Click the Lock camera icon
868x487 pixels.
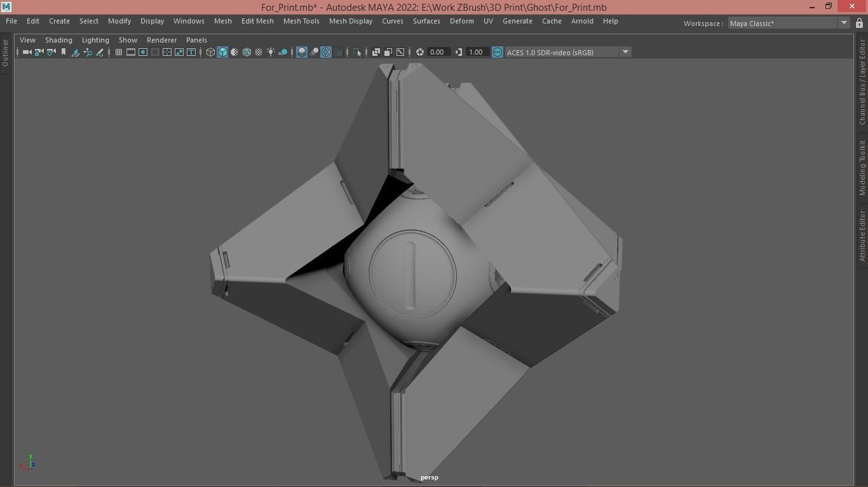coord(39,52)
